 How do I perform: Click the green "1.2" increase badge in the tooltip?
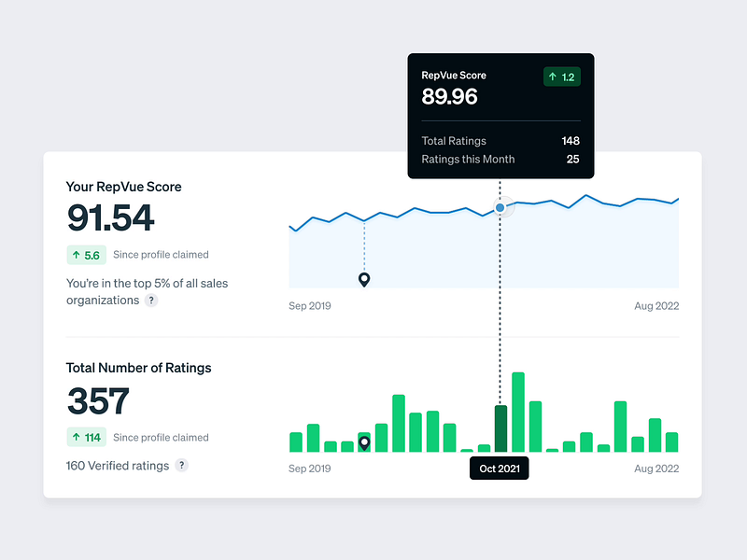[561, 77]
